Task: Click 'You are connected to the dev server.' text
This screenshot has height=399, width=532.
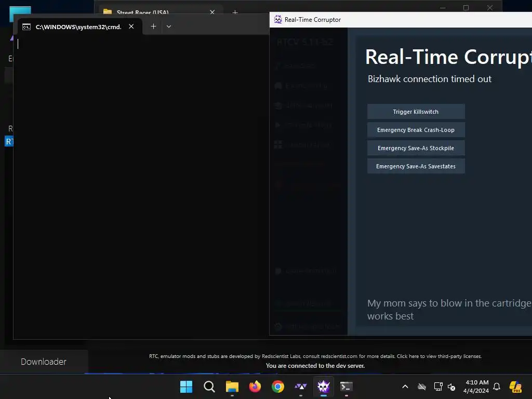Action: tap(315, 366)
